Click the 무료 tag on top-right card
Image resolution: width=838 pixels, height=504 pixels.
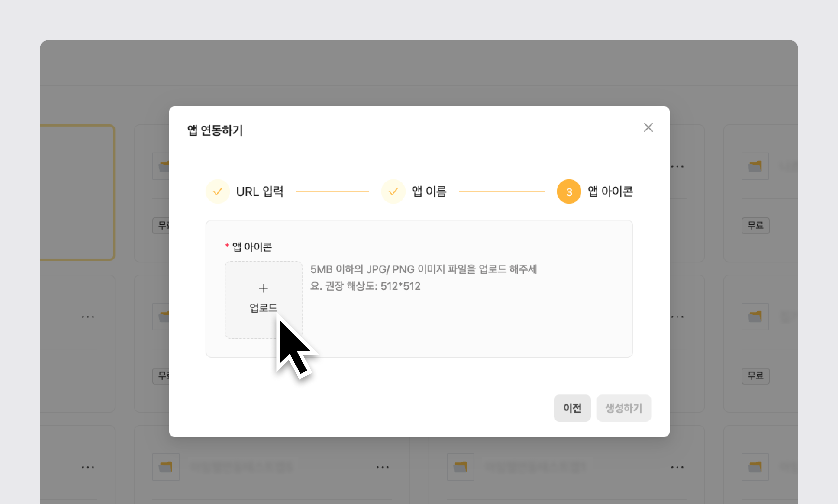click(x=755, y=226)
